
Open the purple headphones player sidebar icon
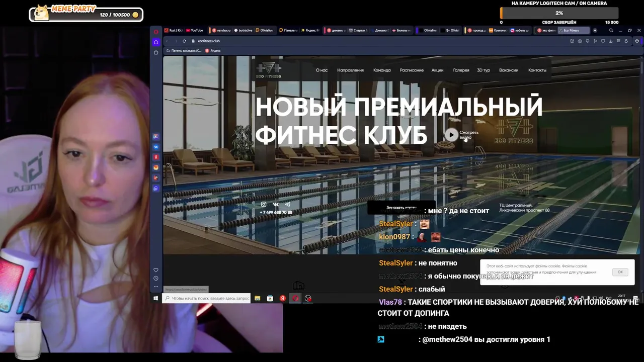pos(156,188)
